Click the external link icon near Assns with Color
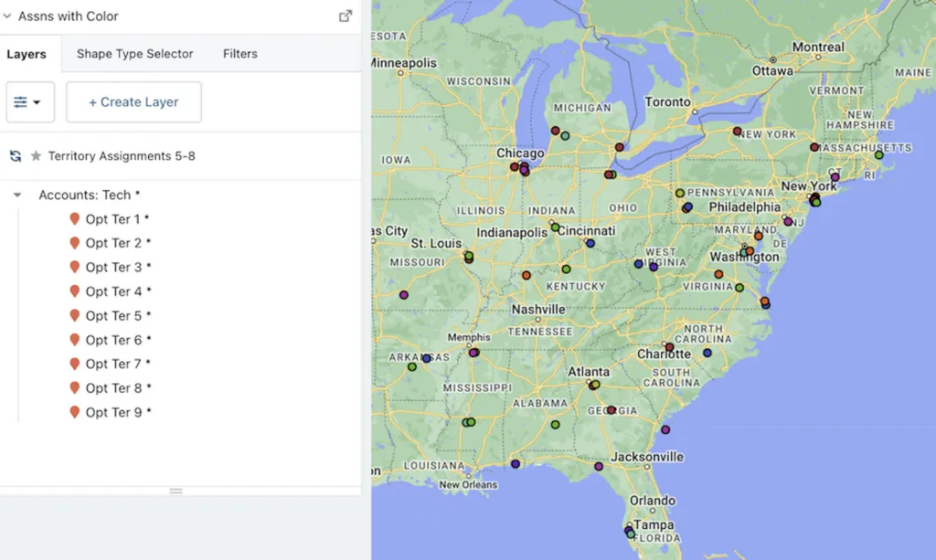This screenshot has height=560, width=936. (x=345, y=16)
